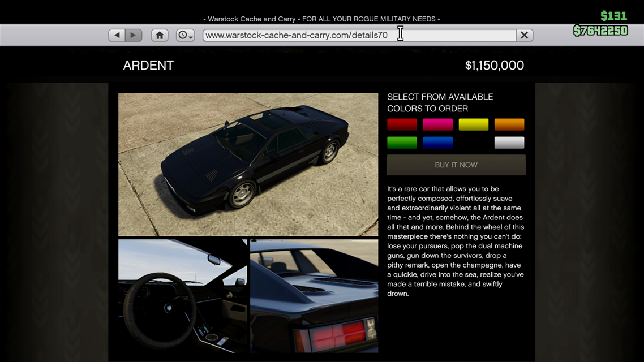644x362 pixels.
Task: Select the green color swatch
Action: click(x=402, y=143)
